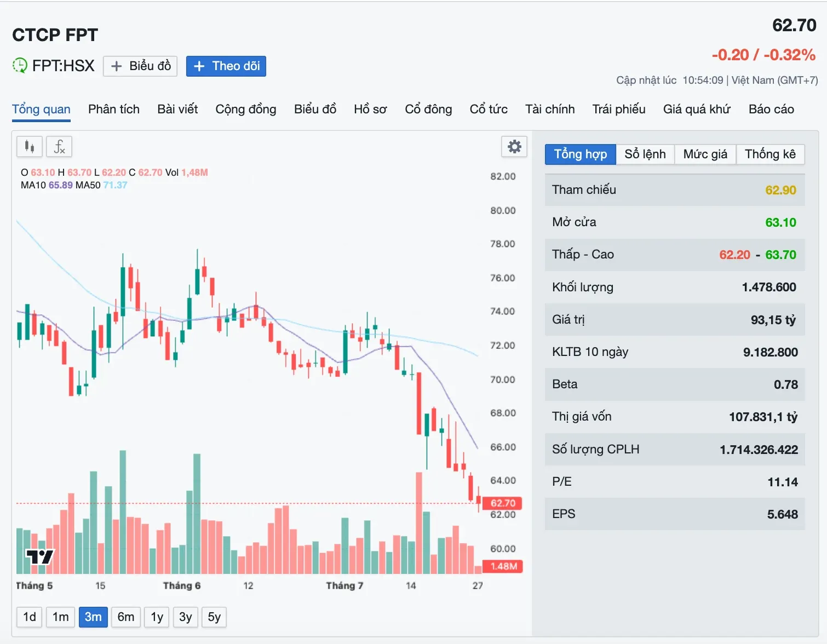This screenshot has height=644, width=827.
Task: Click the TradingView logo on chart
Action: click(41, 557)
